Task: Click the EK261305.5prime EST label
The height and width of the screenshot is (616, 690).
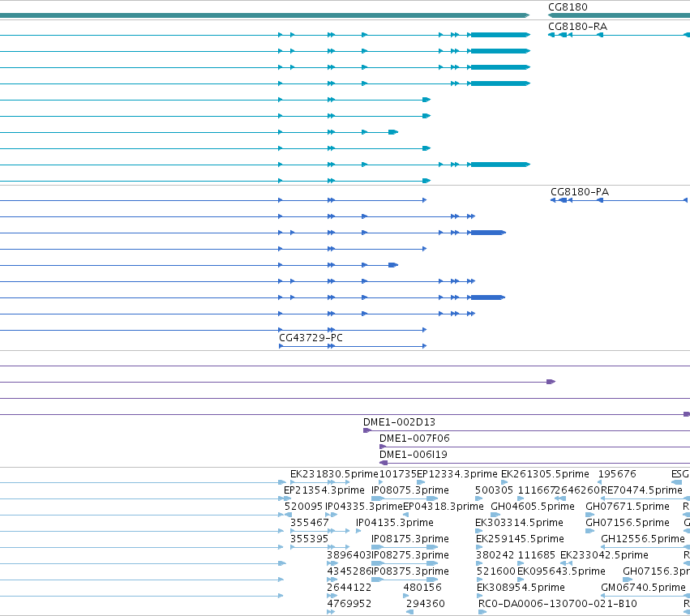Action: pyautogui.click(x=545, y=474)
